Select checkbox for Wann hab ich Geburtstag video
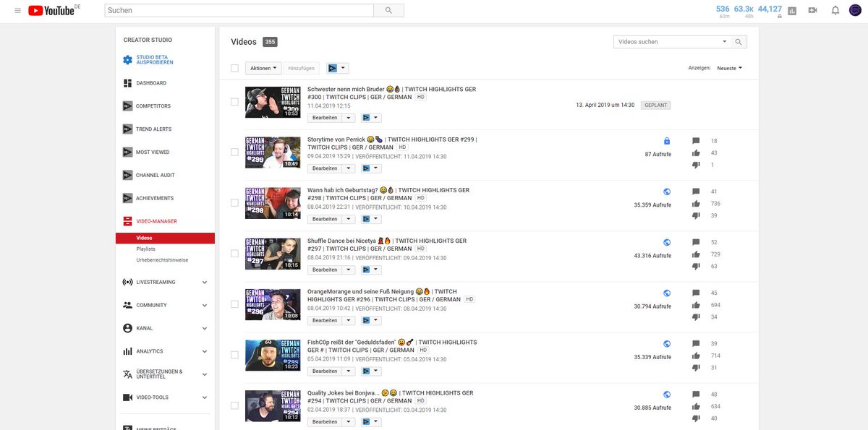Screen dimensions: 868x430 click(234, 203)
